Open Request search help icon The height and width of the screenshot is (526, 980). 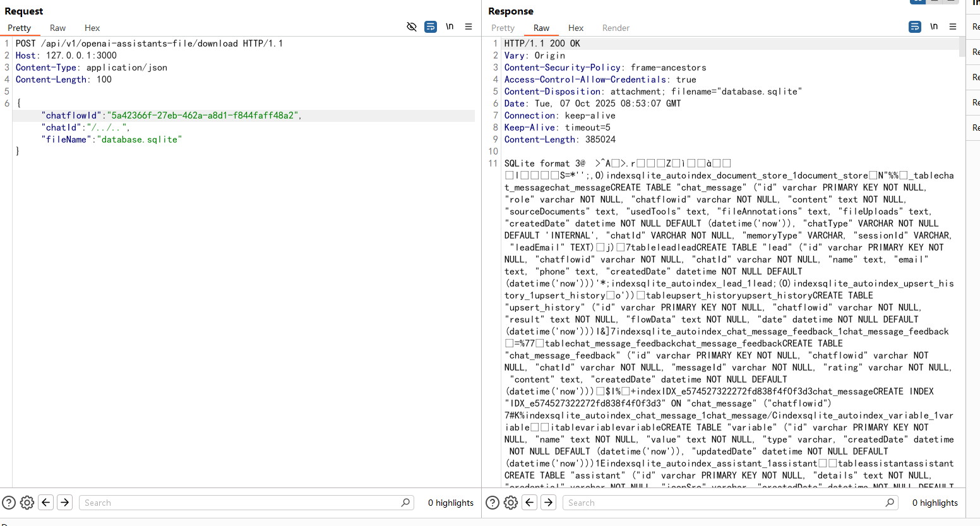point(9,503)
